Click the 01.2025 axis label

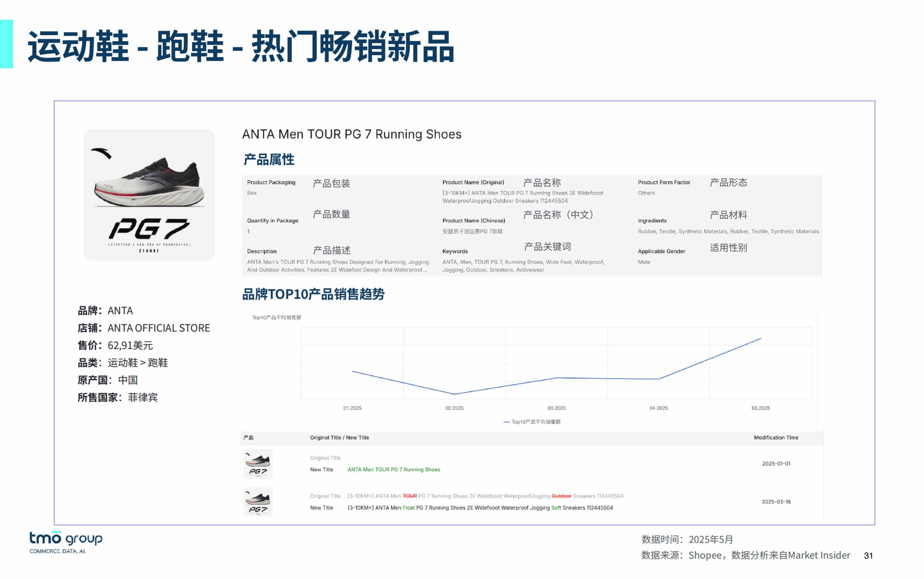(x=352, y=408)
